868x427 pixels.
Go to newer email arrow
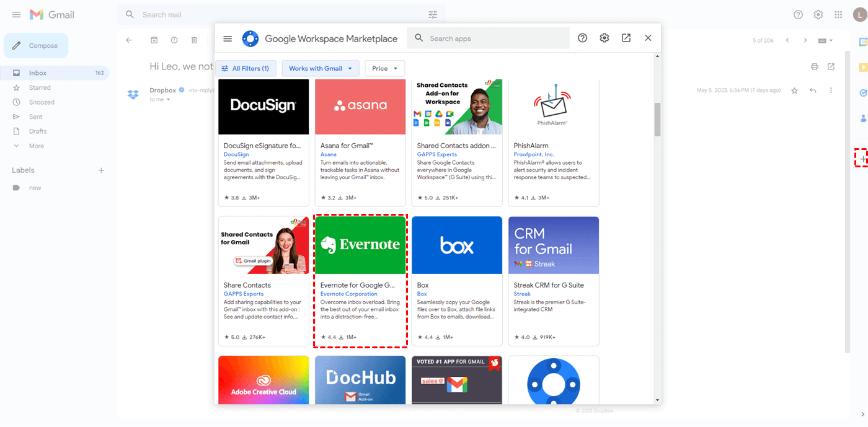[787, 40]
